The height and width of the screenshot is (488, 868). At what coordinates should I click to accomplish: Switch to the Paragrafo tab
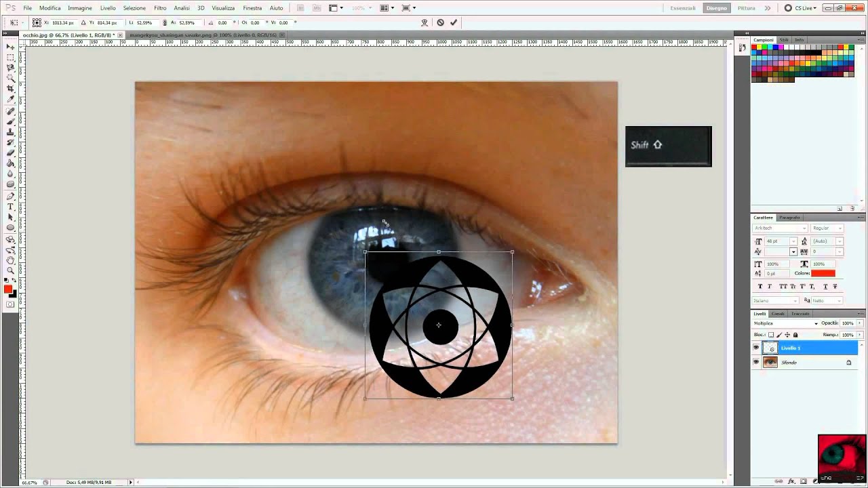click(789, 218)
